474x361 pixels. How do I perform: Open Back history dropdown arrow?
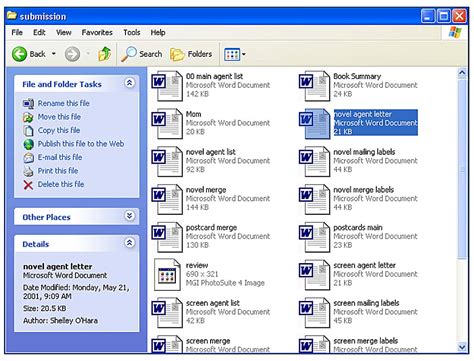point(54,54)
